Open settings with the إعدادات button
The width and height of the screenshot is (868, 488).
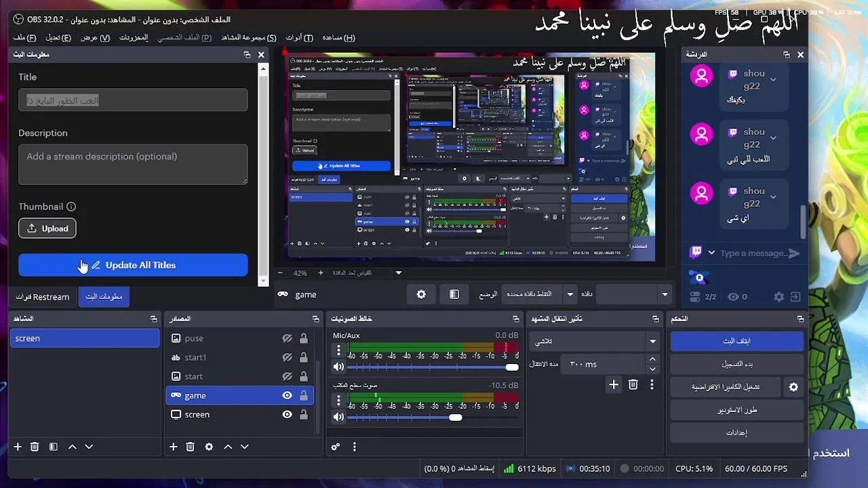(x=736, y=432)
